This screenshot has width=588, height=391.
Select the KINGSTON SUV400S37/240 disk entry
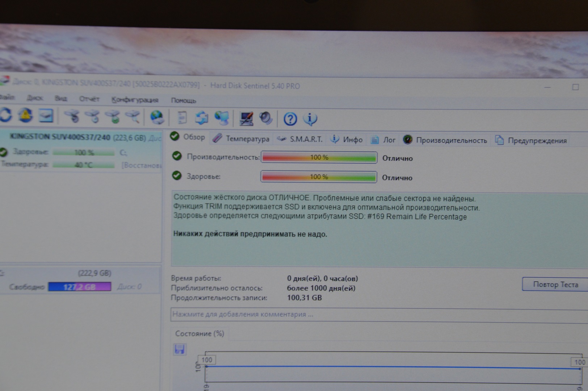click(60, 137)
